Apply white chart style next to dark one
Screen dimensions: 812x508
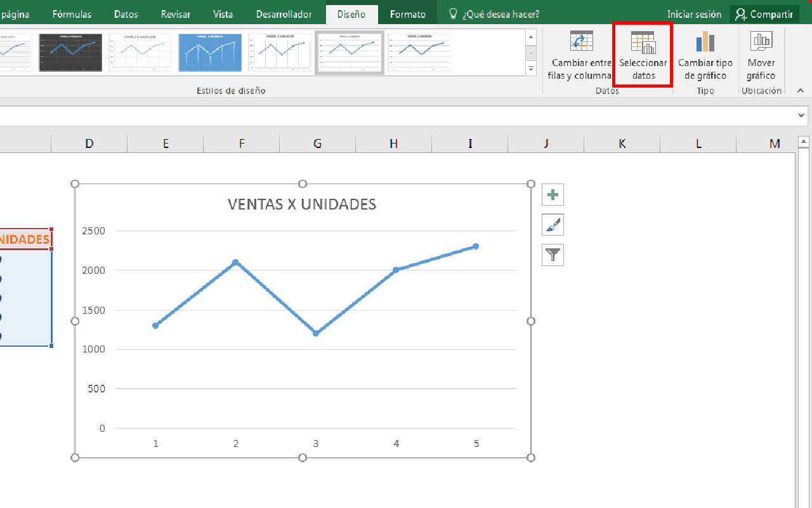click(x=140, y=53)
